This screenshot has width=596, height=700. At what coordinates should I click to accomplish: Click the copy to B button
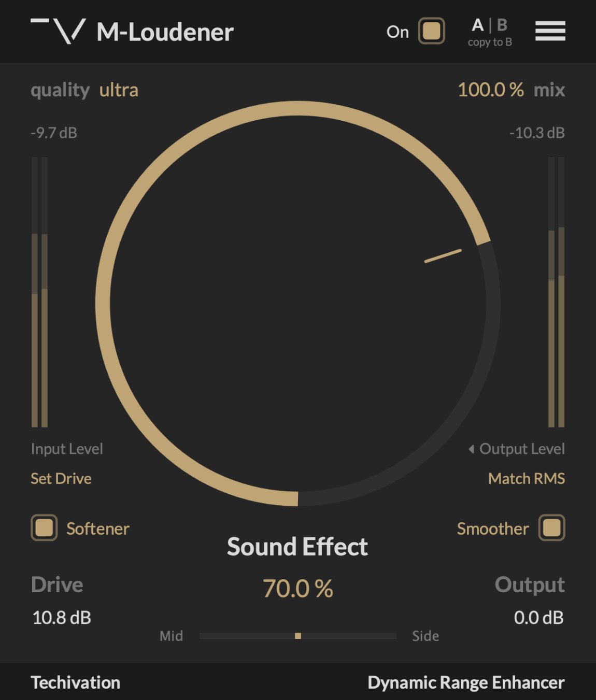[490, 42]
